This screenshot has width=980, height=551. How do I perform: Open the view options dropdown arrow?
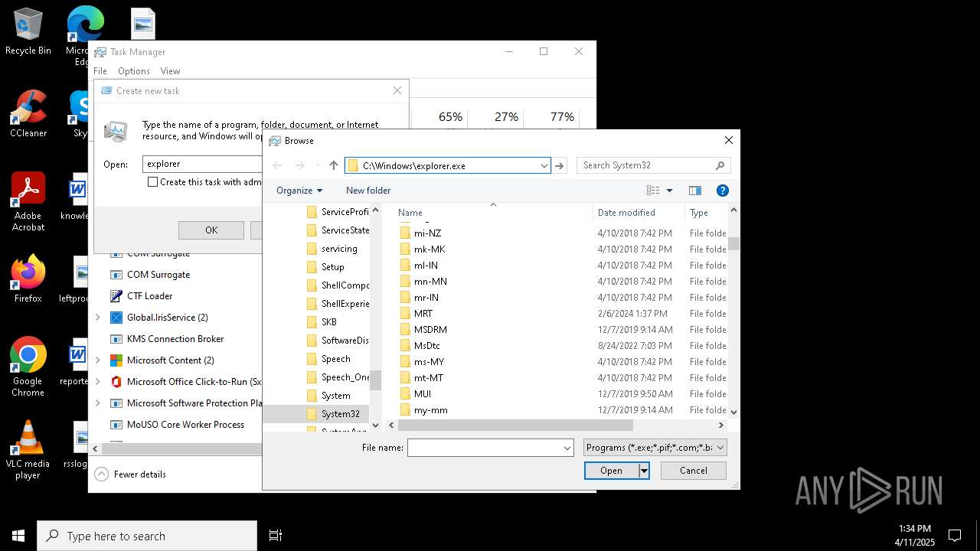(x=669, y=191)
